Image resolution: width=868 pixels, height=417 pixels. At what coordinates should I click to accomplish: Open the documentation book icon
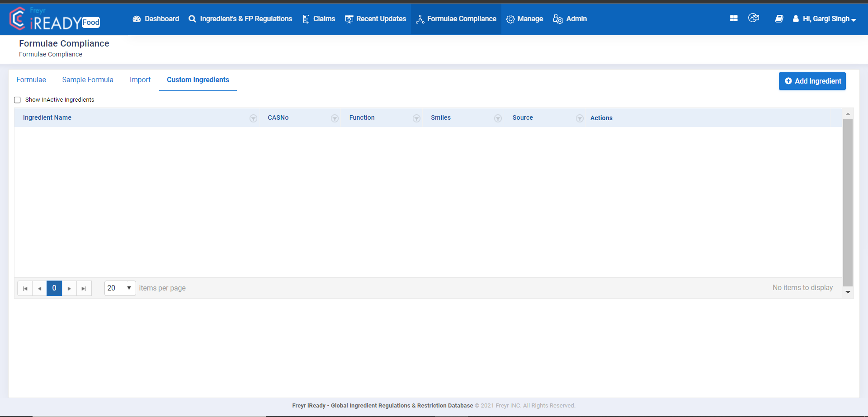pyautogui.click(x=779, y=19)
